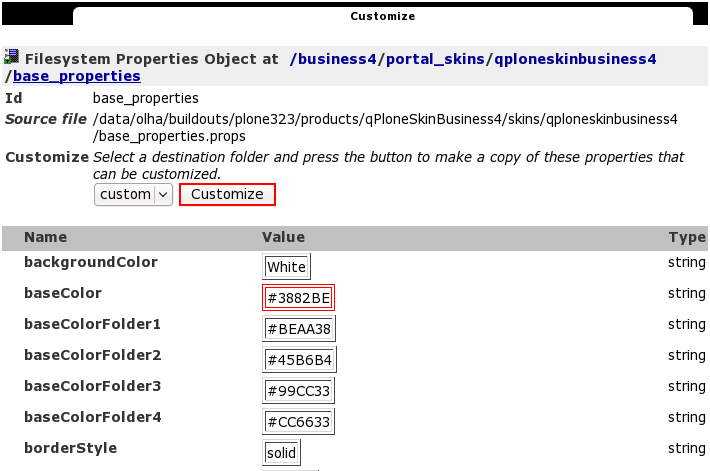Click the Filesystem Properties Object icon
The width and height of the screenshot is (710, 471).
tap(12, 58)
